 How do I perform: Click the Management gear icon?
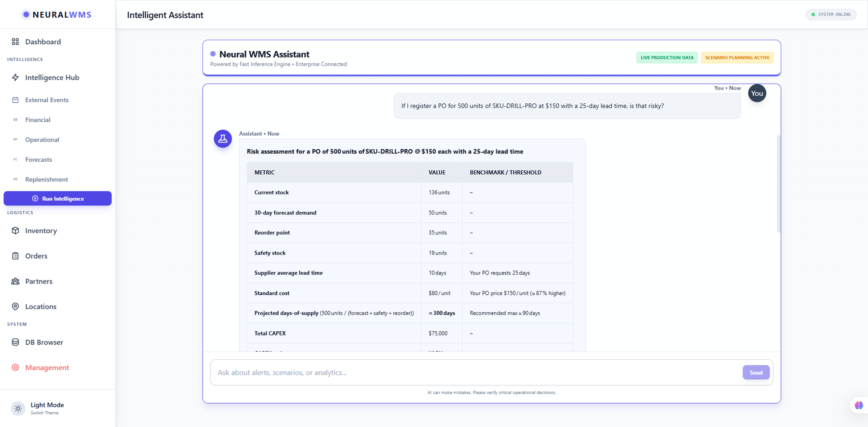pyautogui.click(x=16, y=368)
